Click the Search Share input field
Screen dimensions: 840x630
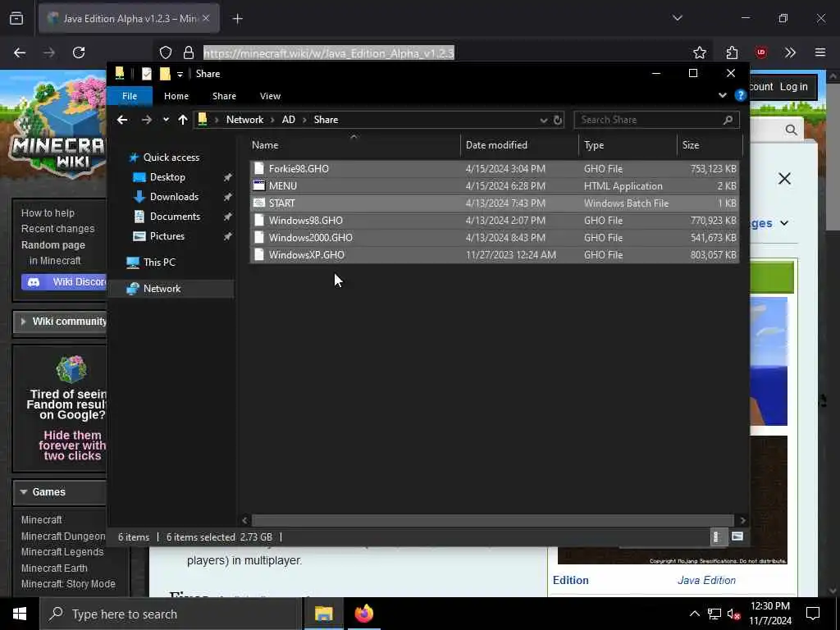pyautogui.click(x=648, y=120)
